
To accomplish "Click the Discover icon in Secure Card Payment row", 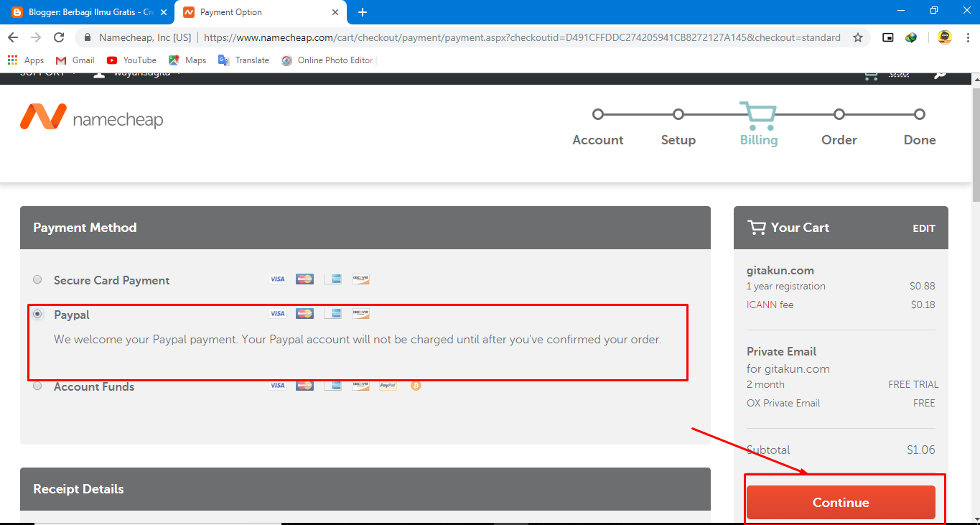I will [360, 279].
